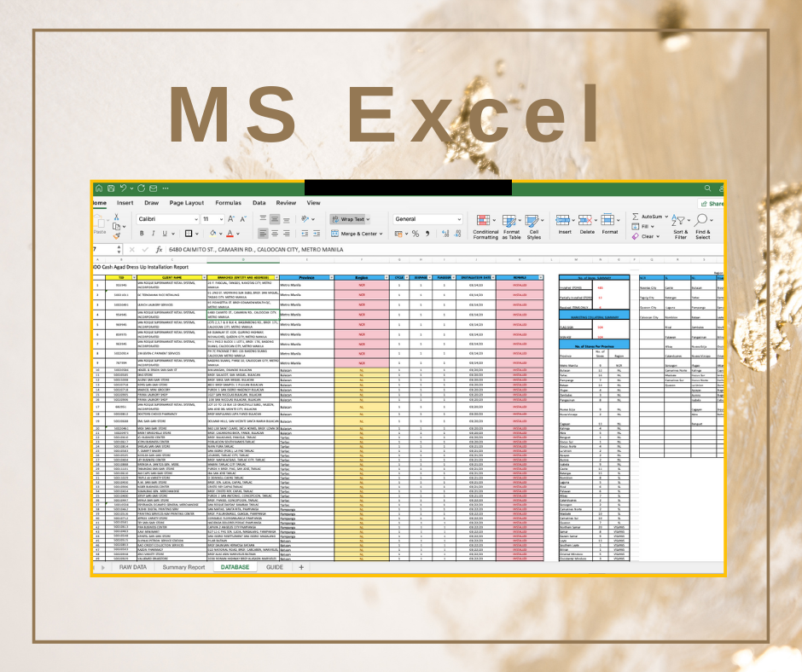Image resolution: width=802 pixels, height=672 pixels.
Task: Decrease font size with small A
Action: click(243, 219)
